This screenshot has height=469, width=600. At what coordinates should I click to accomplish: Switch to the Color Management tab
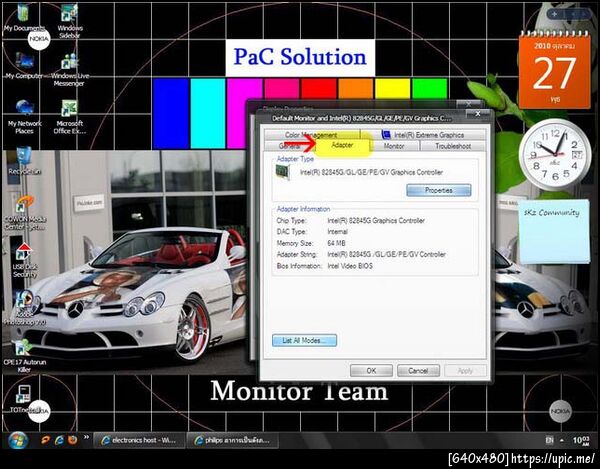311,135
